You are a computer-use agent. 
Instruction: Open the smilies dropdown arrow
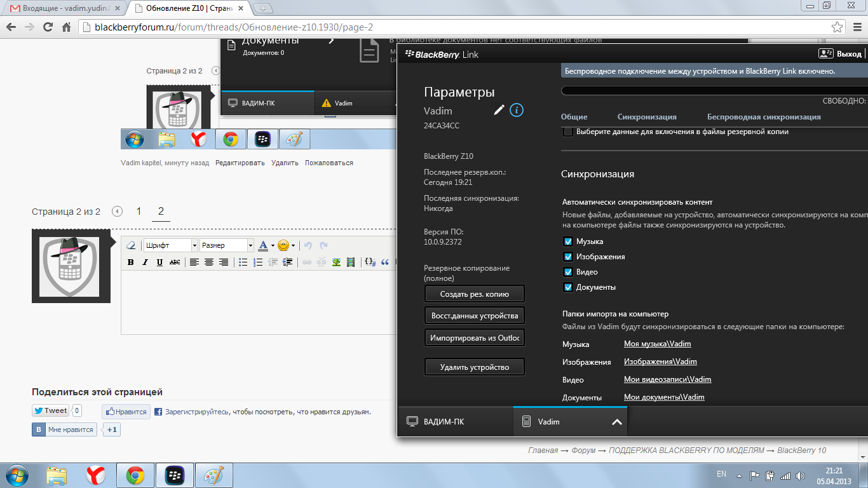pyautogui.click(x=293, y=245)
